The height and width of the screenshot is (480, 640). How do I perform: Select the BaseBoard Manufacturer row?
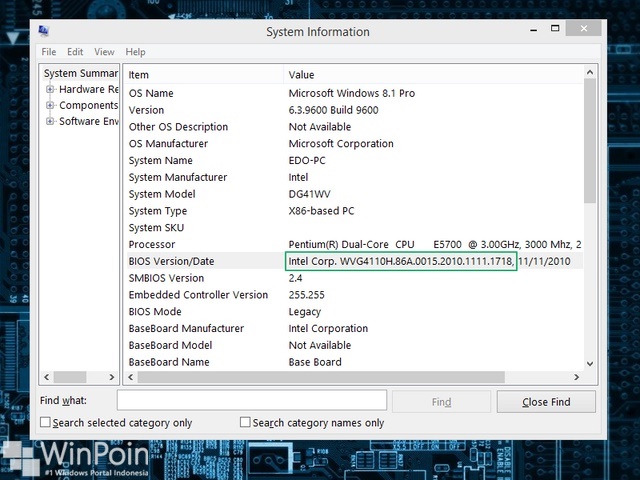353,328
